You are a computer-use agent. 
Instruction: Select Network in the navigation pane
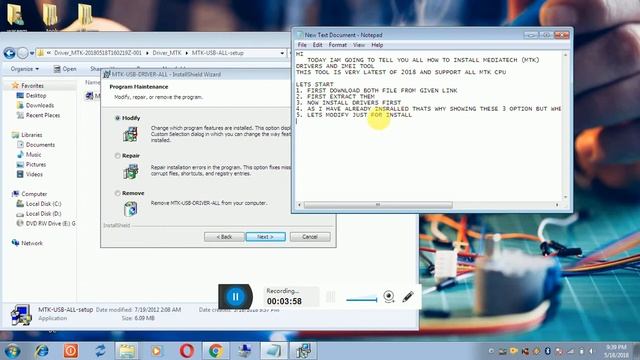31,243
